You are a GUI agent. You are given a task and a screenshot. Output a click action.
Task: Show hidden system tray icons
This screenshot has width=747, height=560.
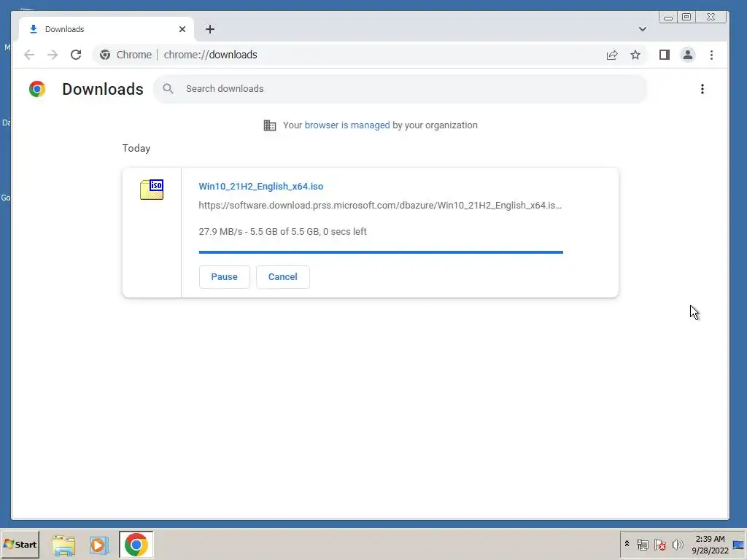point(627,544)
